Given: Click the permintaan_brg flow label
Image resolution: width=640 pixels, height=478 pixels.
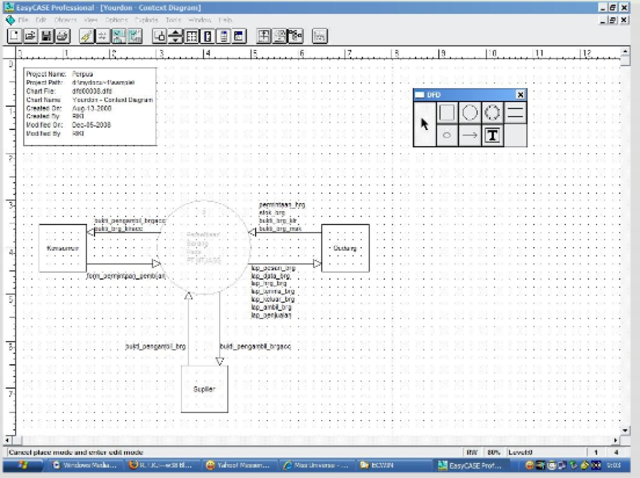Looking at the screenshot, I should [282, 205].
